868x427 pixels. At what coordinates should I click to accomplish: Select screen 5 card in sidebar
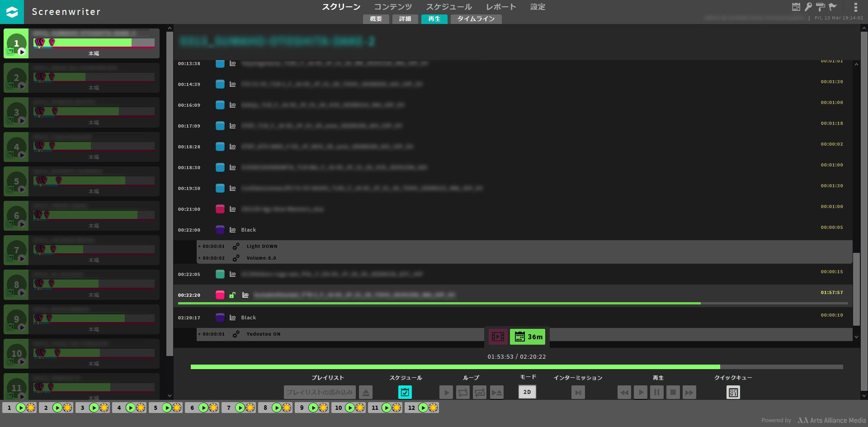click(x=81, y=181)
